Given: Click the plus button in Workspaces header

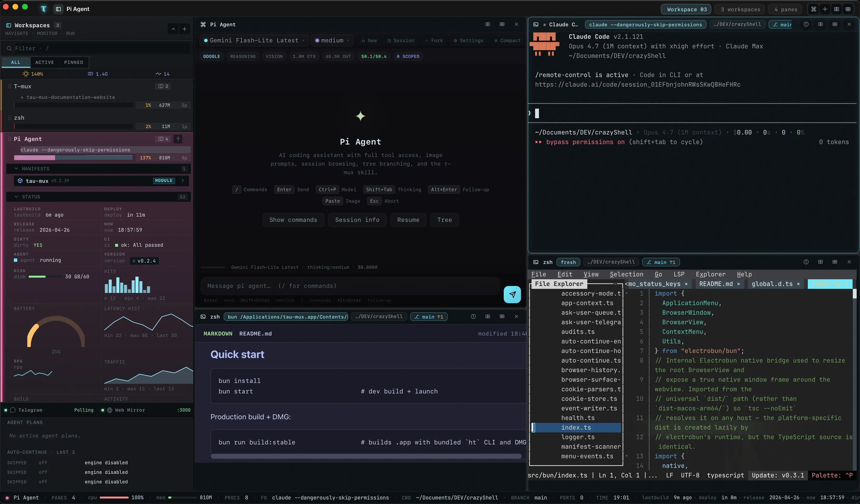Looking at the screenshot, I should point(185,29).
